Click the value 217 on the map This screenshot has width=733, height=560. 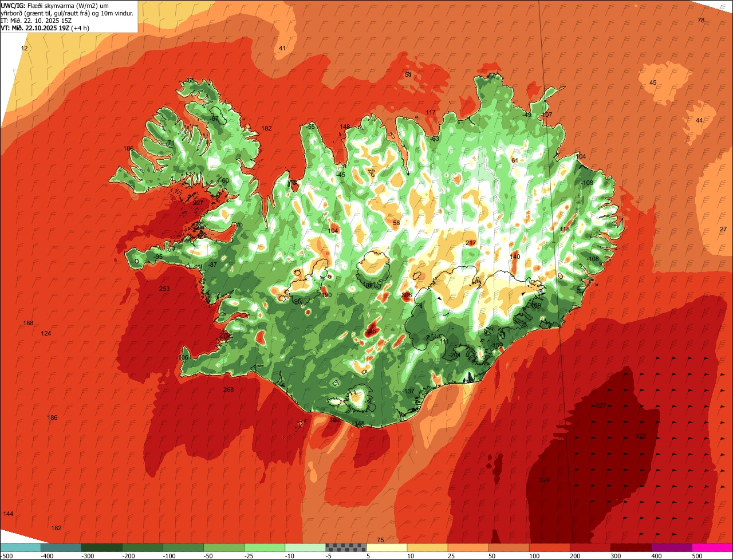pyautogui.click(x=471, y=243)
